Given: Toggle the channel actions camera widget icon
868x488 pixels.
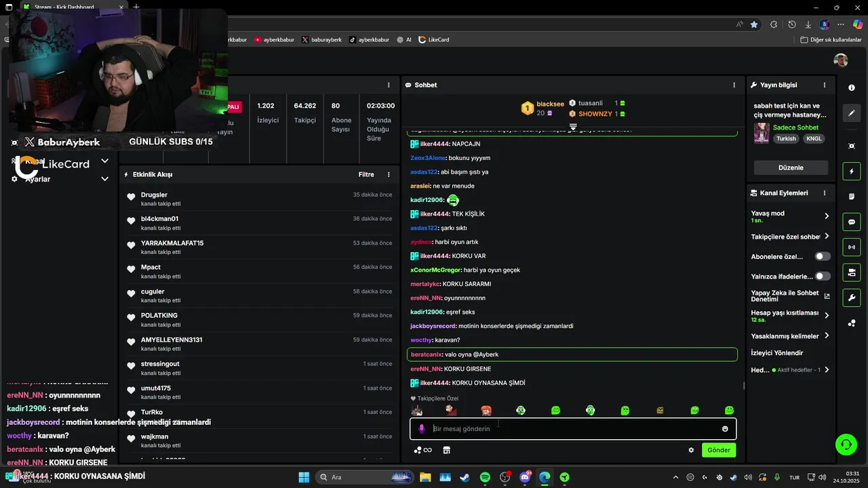Looking at the screenshot, I should point(852,272).
